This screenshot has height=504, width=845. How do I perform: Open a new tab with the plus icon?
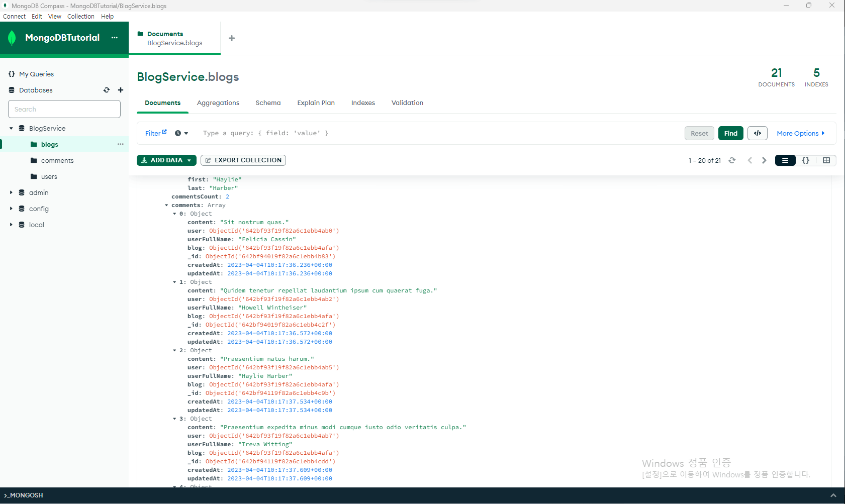tap(232, 38)
